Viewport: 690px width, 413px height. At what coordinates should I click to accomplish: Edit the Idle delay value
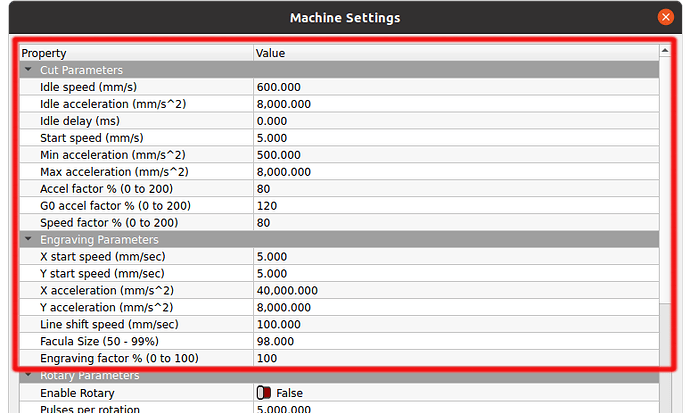pos(455,121)
